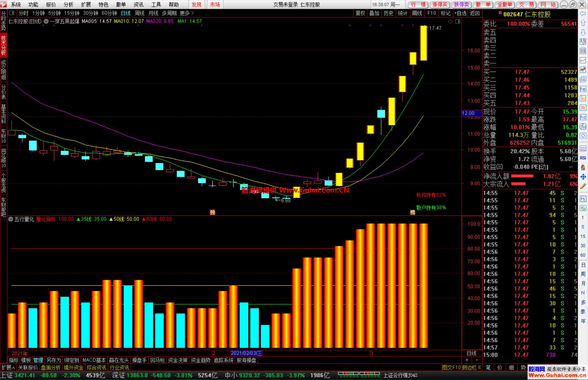Screen dimensions: 588x380
Task: Click the tree structure icon in right sidebar
Action: pyautogui.click(x=583, y=98)
